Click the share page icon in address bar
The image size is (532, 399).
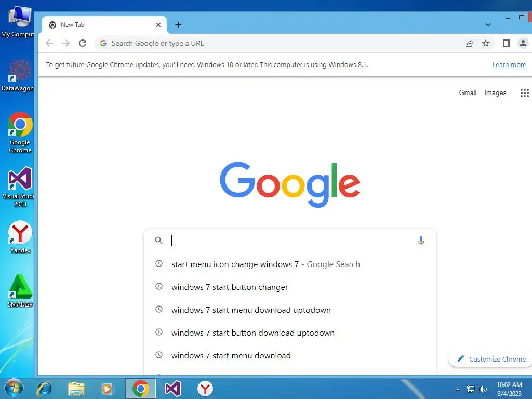[x=469, y=43]
